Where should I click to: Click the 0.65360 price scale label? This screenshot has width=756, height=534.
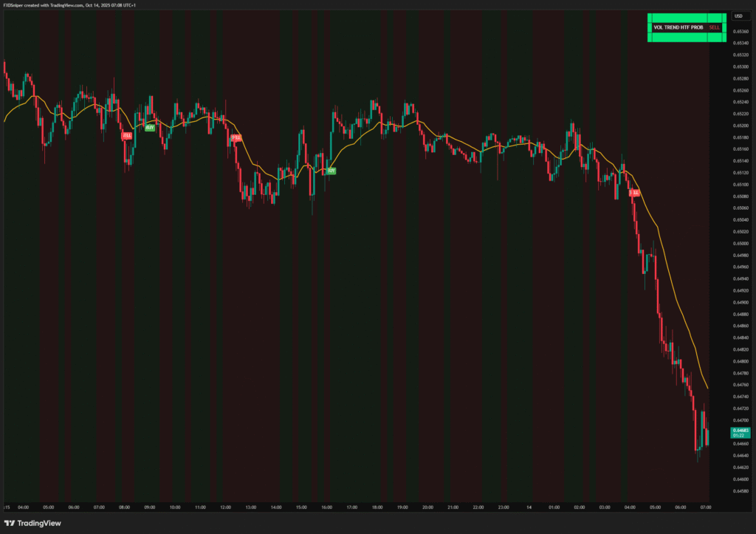pyautogui.click(x=740, y=31)
